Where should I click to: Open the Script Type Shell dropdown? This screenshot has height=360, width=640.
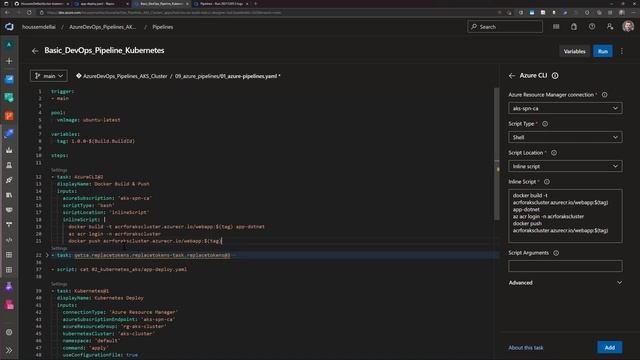tap(565, 137)
